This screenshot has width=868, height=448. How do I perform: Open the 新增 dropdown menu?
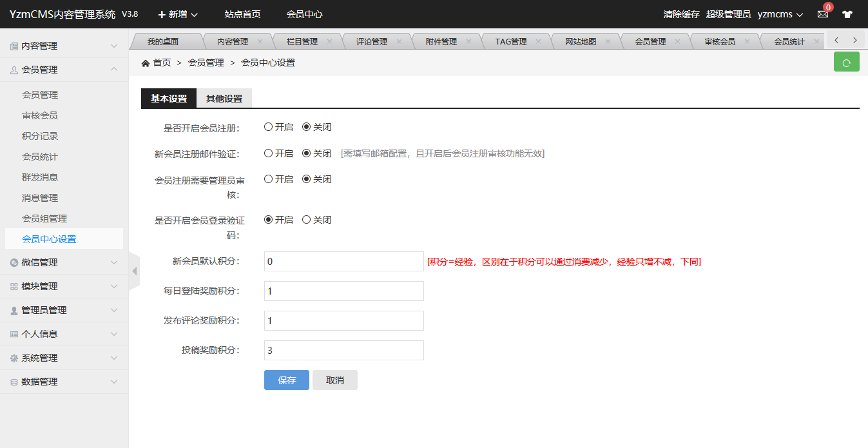(x=178, y=14)
